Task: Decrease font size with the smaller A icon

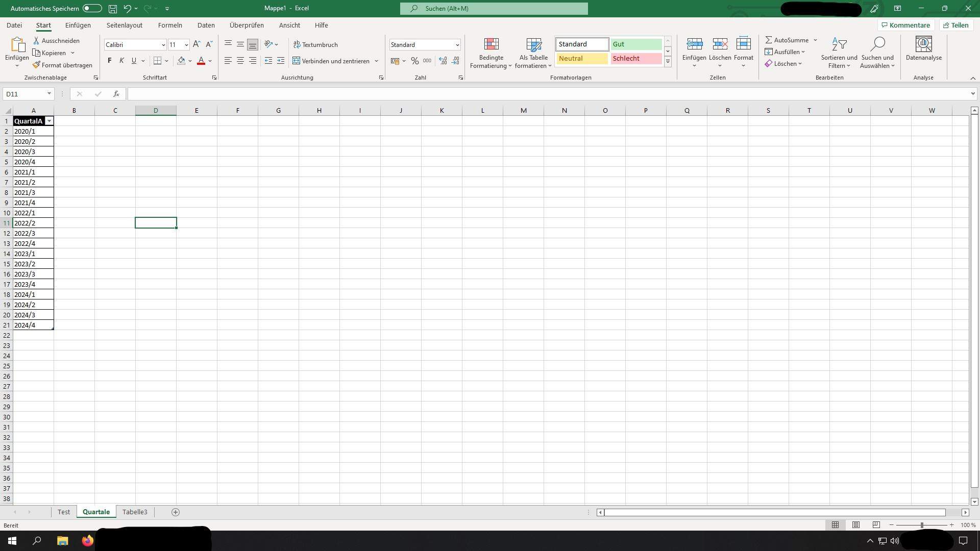Action: pos(209,44)
